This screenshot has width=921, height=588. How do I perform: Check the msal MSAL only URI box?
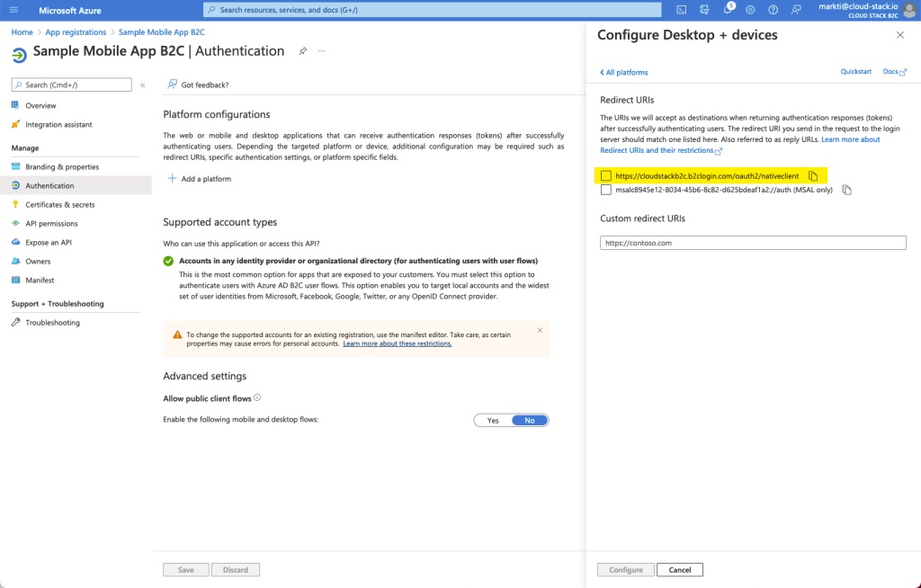[605, 190]
